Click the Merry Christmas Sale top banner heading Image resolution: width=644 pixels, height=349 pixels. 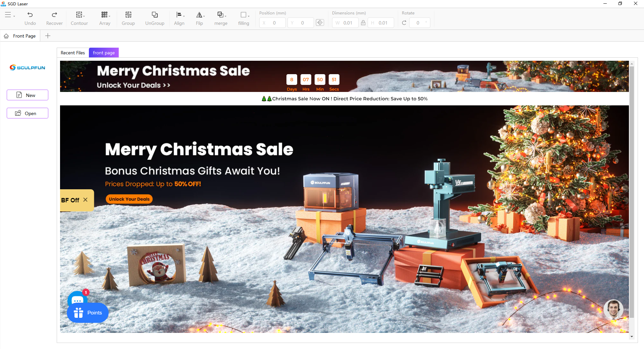pos(173,71)
